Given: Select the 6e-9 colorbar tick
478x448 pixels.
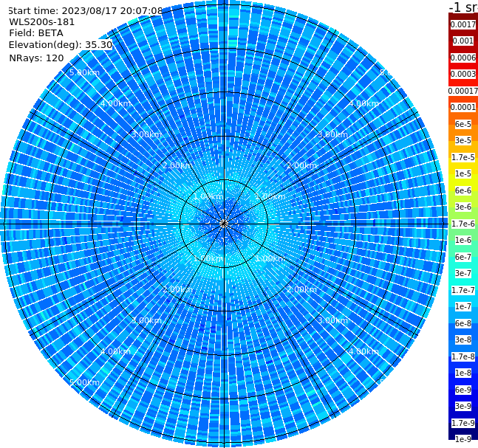Looking at the screenshot, I should pos(463,390).
